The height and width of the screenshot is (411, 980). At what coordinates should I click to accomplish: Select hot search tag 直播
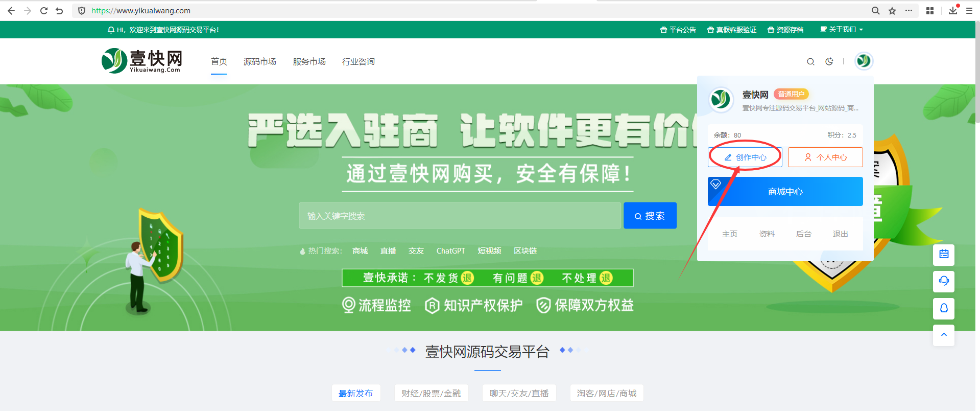[388, 251]
